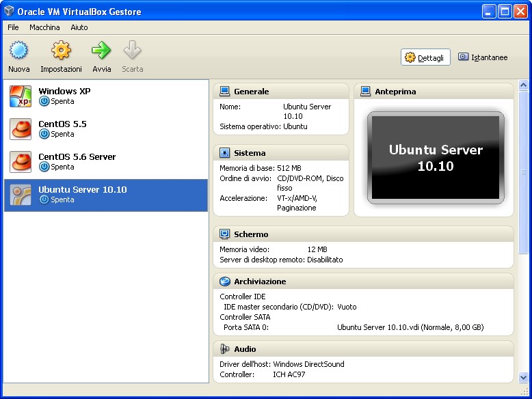The width and height of the screenshot is (532, 399).
Task: Open the Macchina menu
Action: coord(44,27)
